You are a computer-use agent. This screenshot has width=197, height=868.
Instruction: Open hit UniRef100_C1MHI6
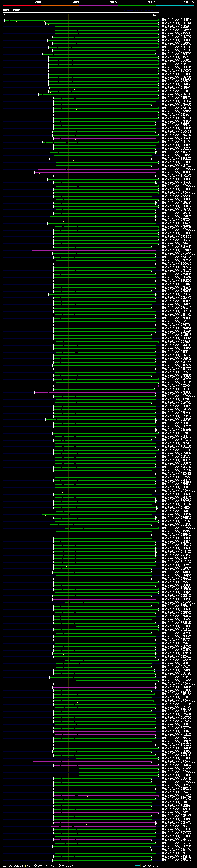tap(177, 20)
